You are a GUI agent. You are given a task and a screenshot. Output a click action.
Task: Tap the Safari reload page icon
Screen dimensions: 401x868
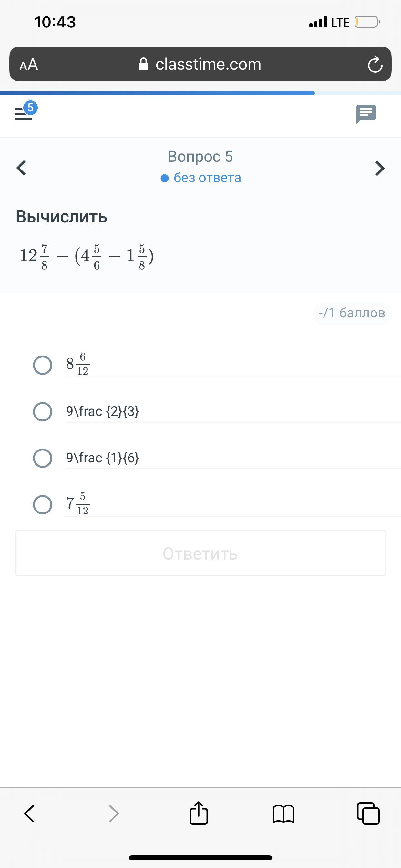pyautogui.click(x=375, y=64)
